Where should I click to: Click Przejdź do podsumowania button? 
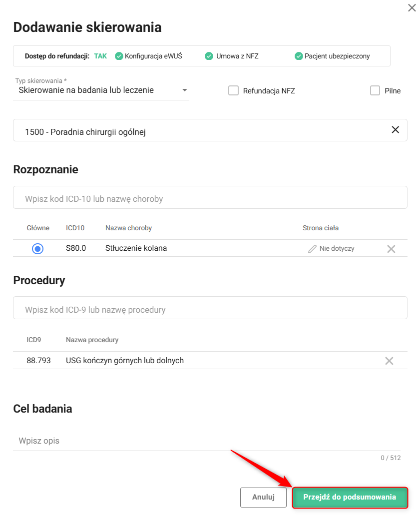[x=350, y=498]
